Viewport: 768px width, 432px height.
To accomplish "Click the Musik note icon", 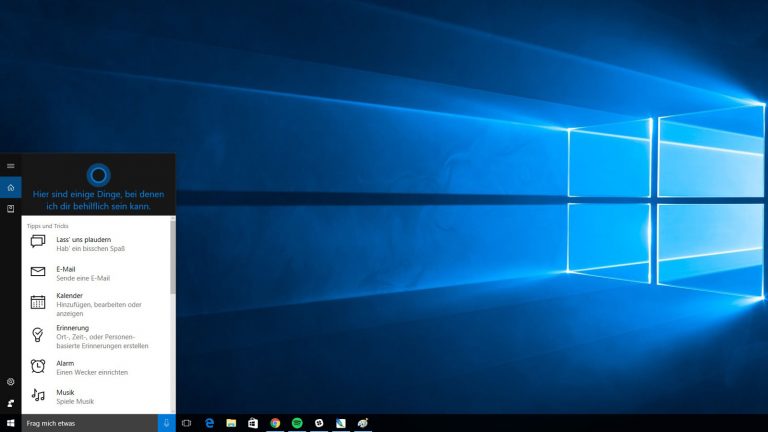I will 38,395.
